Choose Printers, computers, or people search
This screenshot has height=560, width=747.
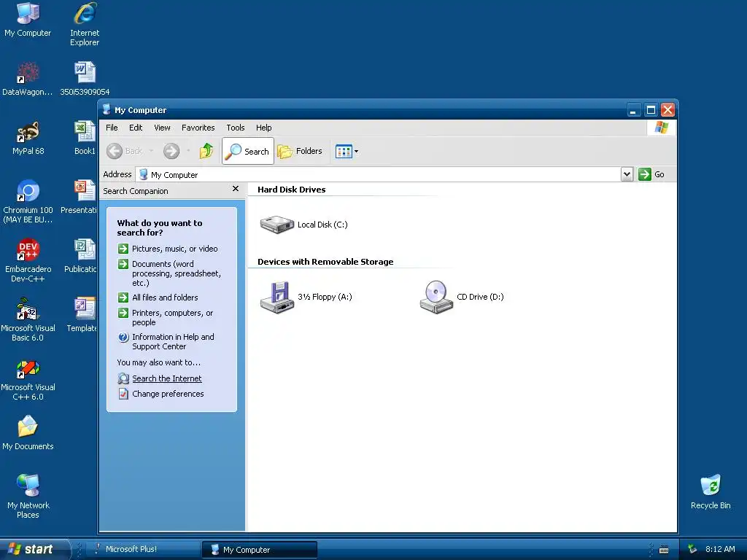166,318
